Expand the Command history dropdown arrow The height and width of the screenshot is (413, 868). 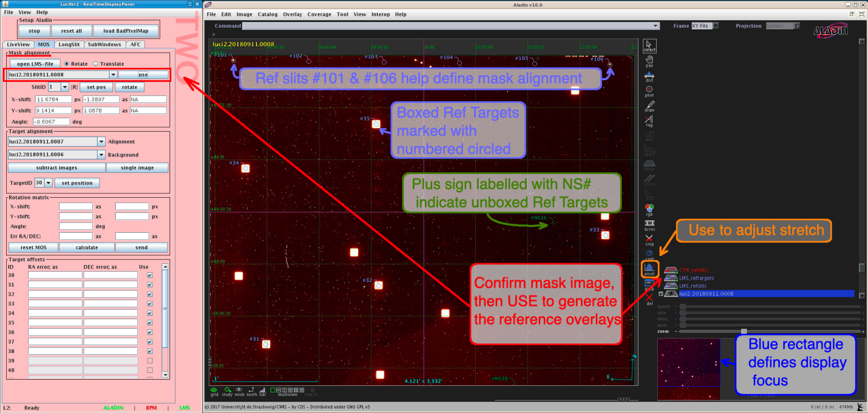pos(656,26)
